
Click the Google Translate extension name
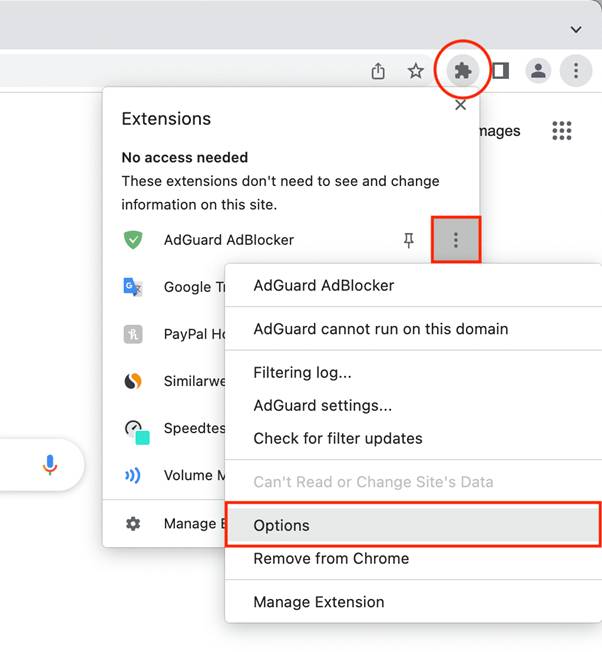pos(195,287)
